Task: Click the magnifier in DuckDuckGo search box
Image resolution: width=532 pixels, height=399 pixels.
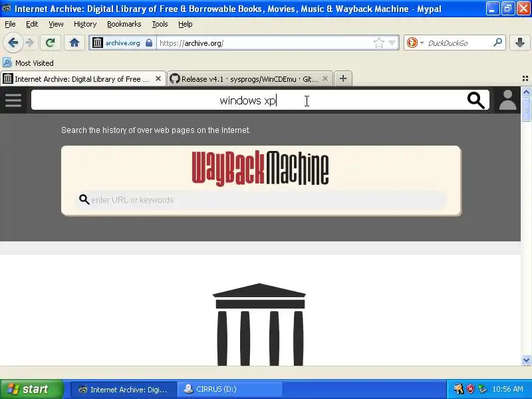Action: 497,43
